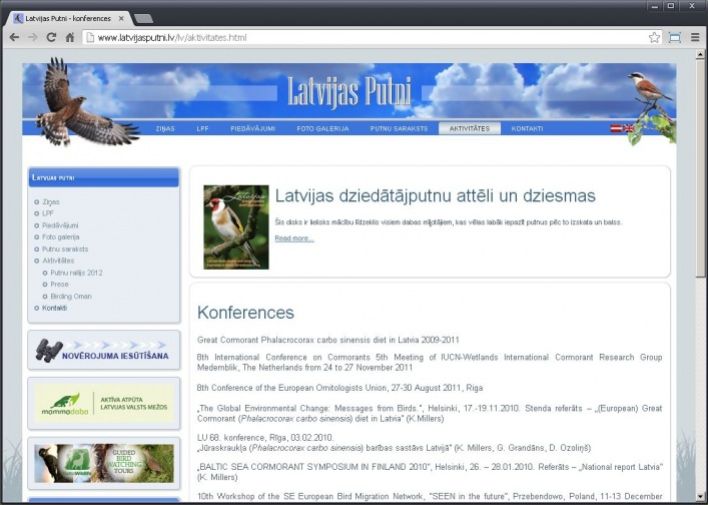Switch site language to Latvian flag

pos(616,129)
